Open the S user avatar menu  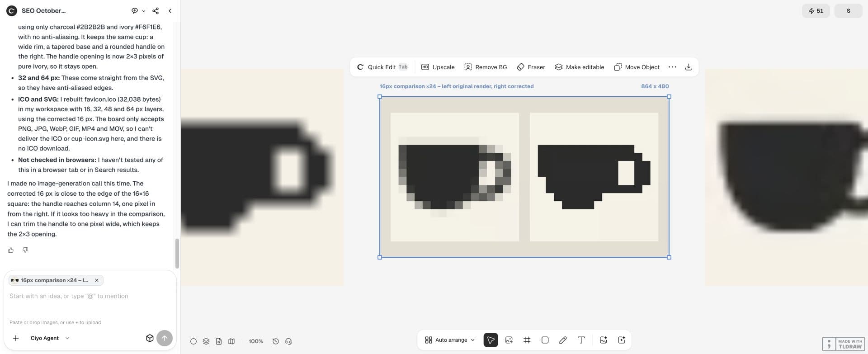848,11
